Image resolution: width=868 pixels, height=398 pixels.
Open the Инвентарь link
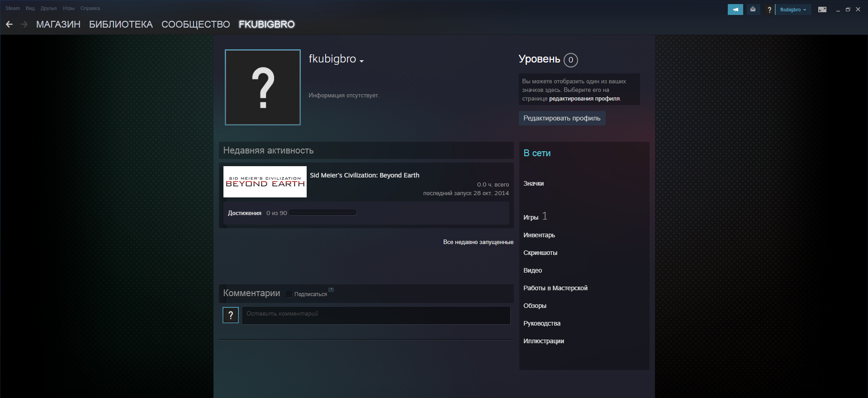[x=539, y=235]
